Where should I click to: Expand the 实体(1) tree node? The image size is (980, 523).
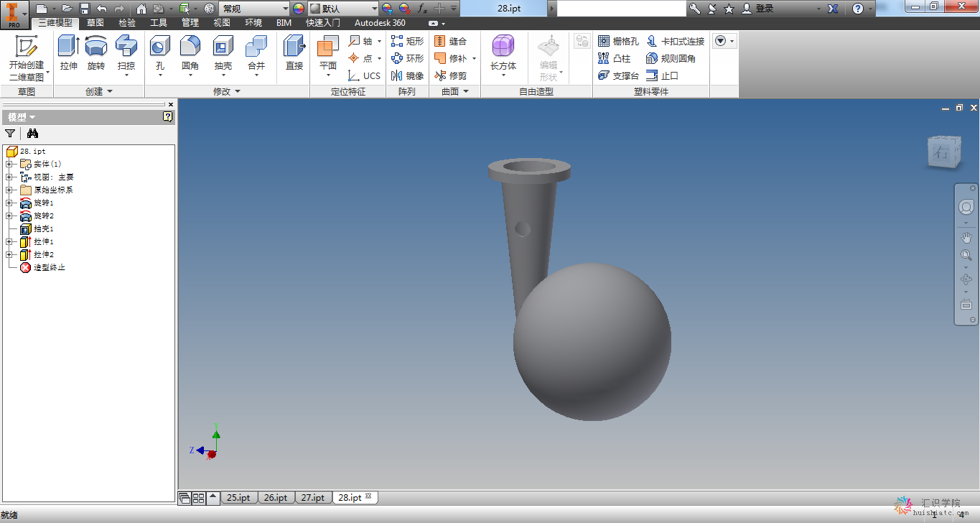pyautogui.click(x=9, y=164)
